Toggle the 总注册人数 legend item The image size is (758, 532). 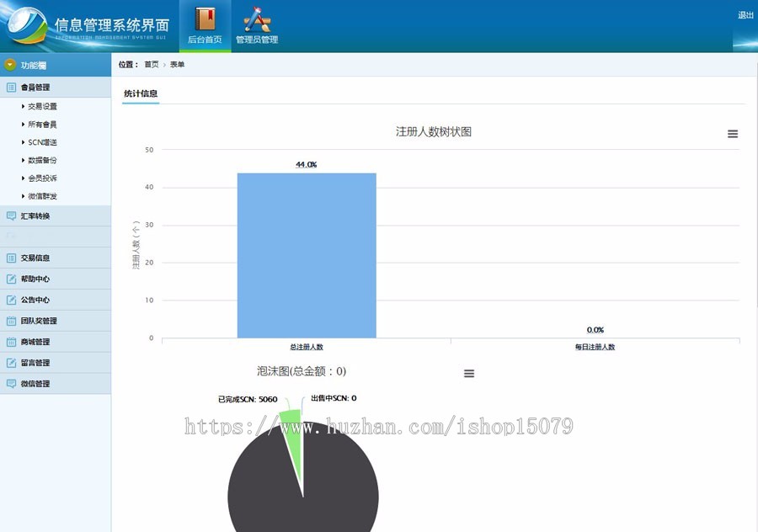pyautogui.click(x=306, y=348)
